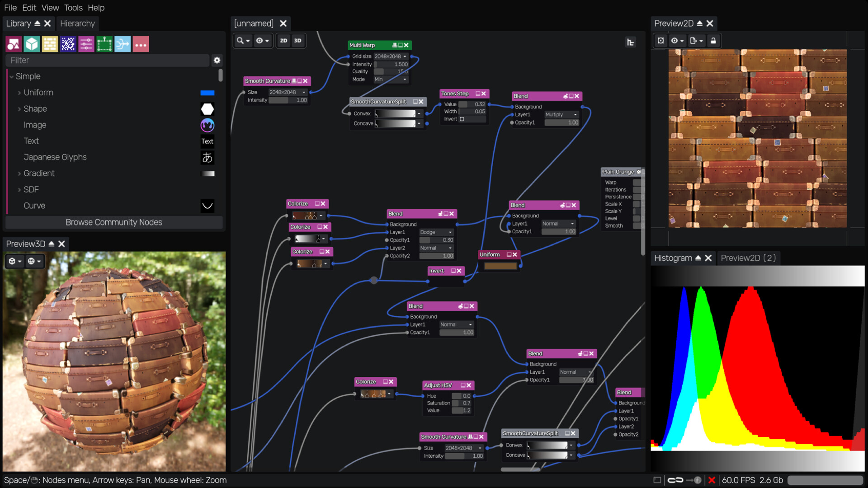Switch graph view to 2D mode
This screenshot has height=488, width=868.
point(283,41)
